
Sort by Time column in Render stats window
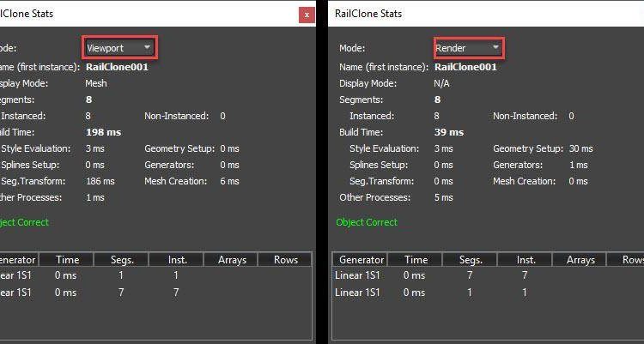point(416,260)
